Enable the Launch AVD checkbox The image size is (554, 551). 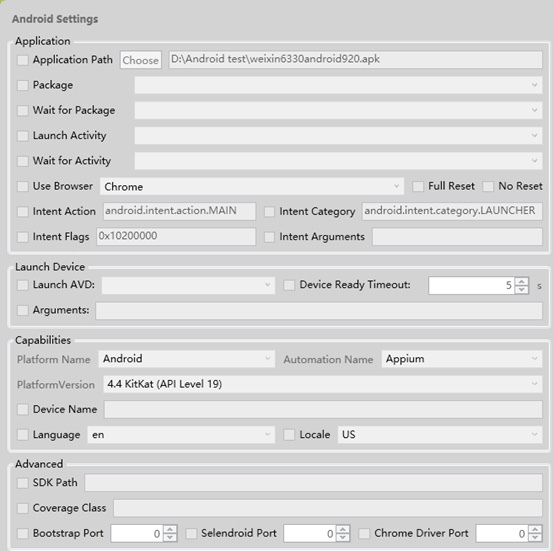pyautogui.click(x=23, y=285)
